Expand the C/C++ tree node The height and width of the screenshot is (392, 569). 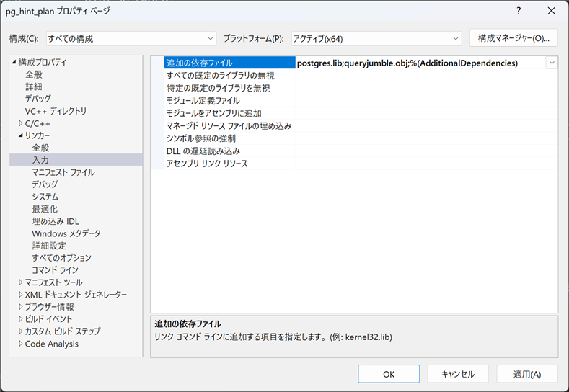[x=21, y=123]
